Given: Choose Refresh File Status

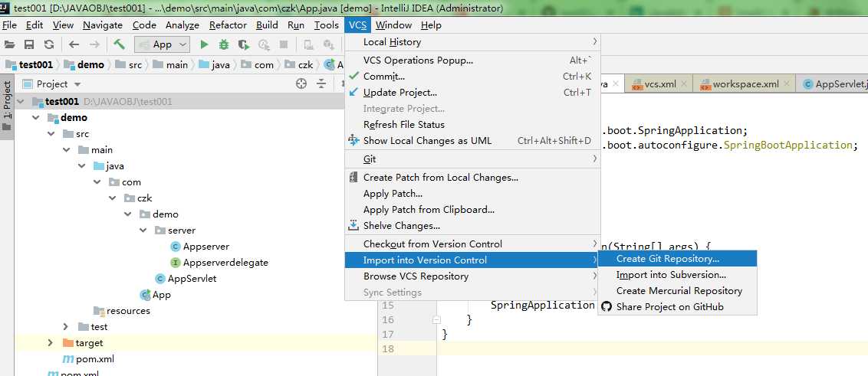Looking at the screenshot, I should pos(472,124).
